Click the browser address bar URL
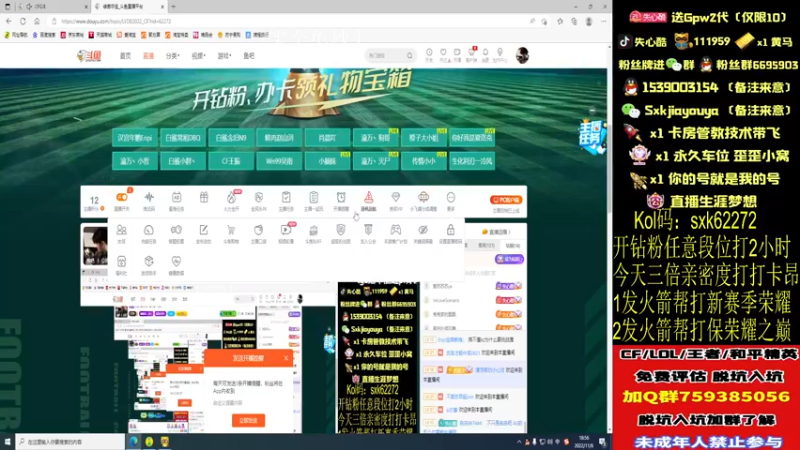This screenshot has height=450, width=800. 116,21
